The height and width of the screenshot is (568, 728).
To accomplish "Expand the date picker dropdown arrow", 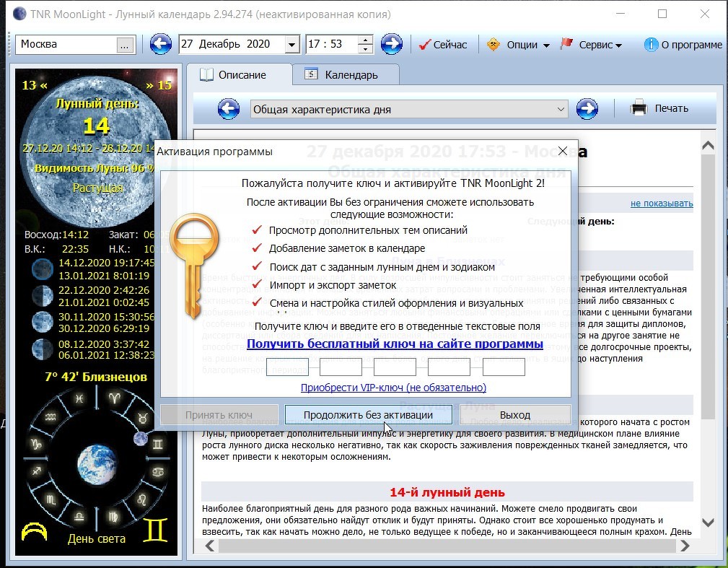I will pos(291,45).
